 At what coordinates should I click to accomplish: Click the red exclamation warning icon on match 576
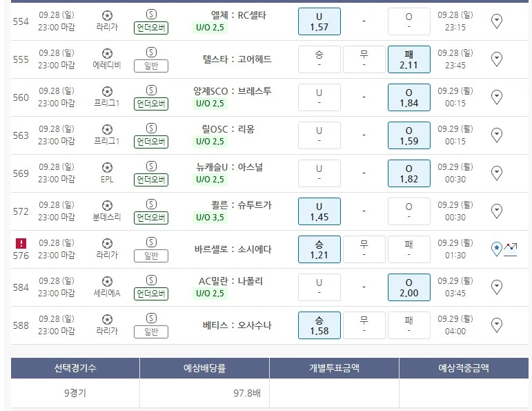(x=21, y=243)
